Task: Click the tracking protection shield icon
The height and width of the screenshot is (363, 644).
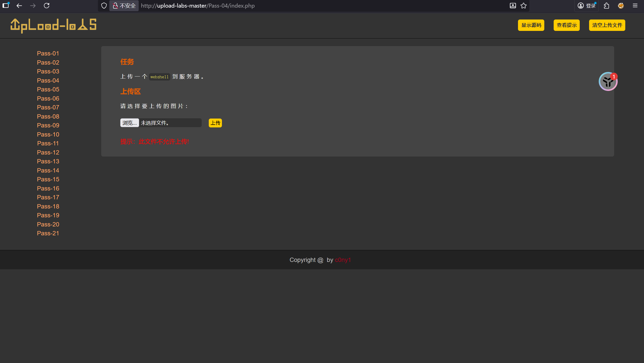Action: click(104, 6)
